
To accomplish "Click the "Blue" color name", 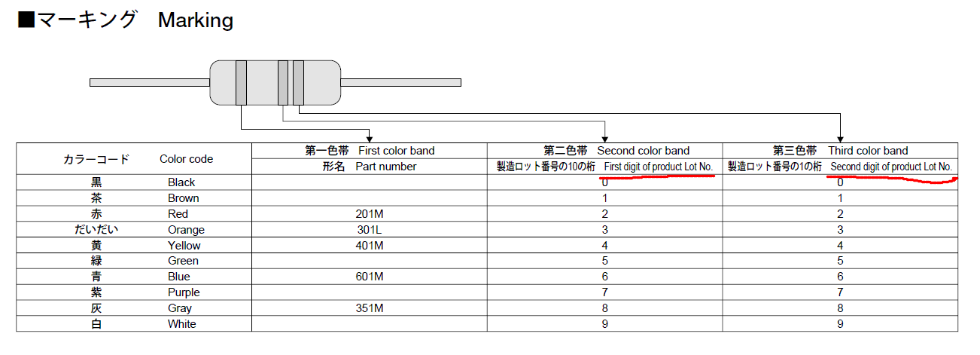I will coord(179,277).
